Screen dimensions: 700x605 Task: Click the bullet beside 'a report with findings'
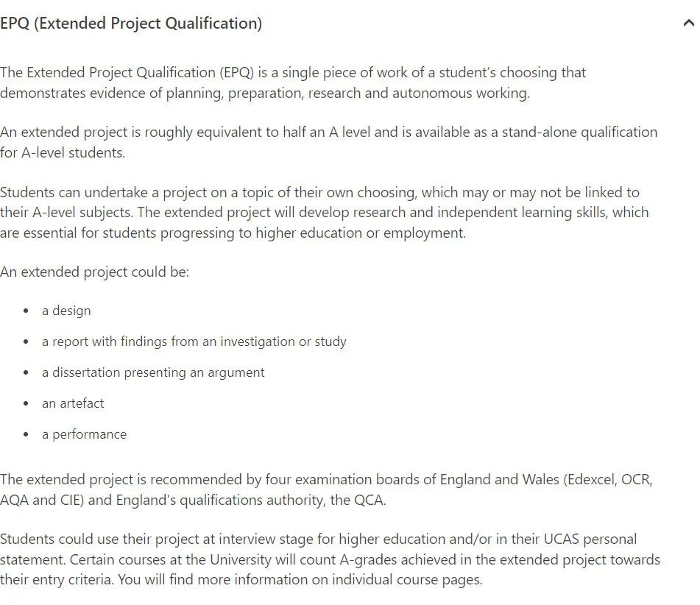(x=26, y=342)
